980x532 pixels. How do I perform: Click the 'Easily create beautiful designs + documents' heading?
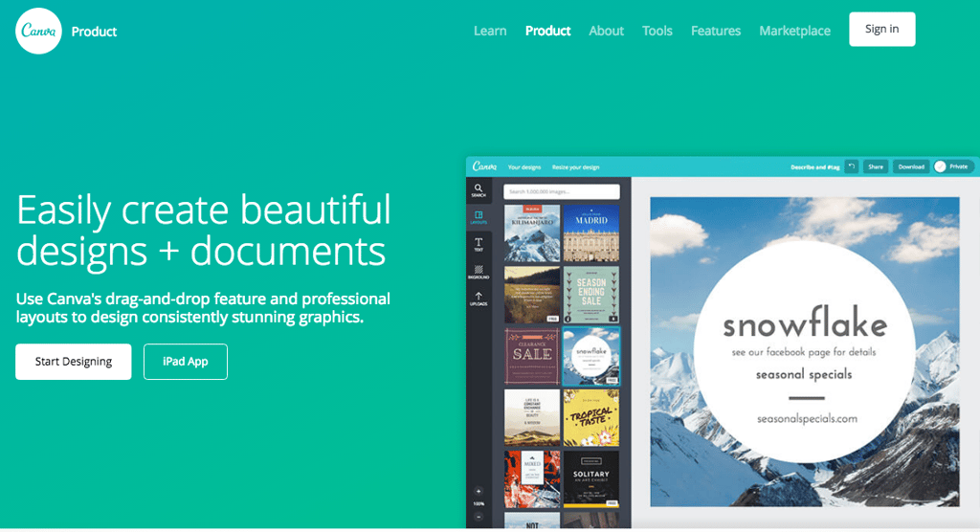[x=204, y=230]
